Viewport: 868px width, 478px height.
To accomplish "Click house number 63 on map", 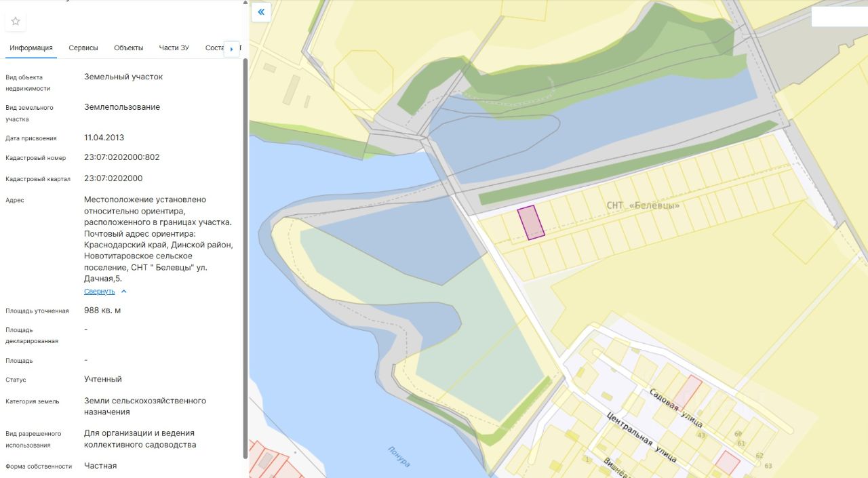I will 768,466.
